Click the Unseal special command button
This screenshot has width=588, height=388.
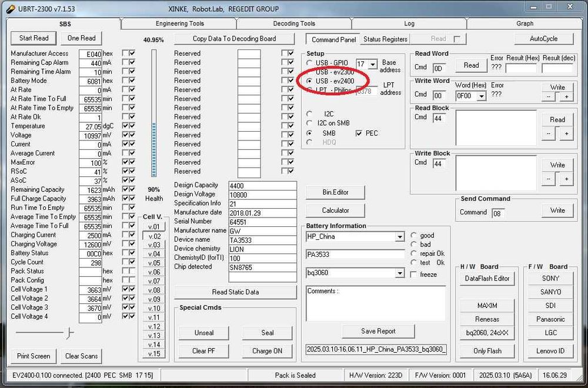pos(204,333)
